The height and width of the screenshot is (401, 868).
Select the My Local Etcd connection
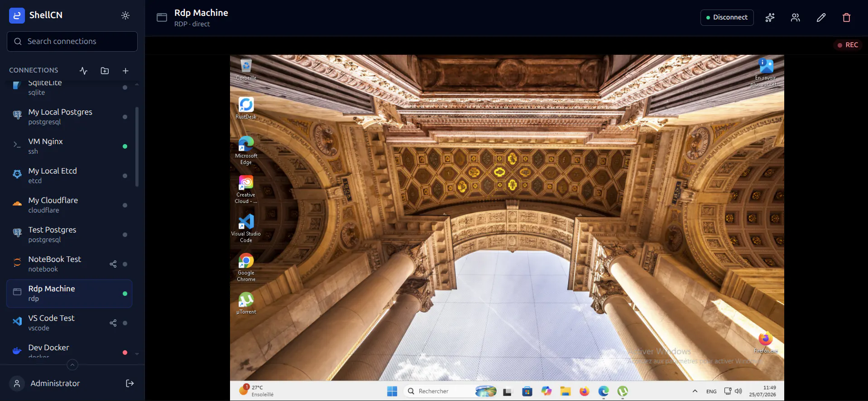pos(69,175)
